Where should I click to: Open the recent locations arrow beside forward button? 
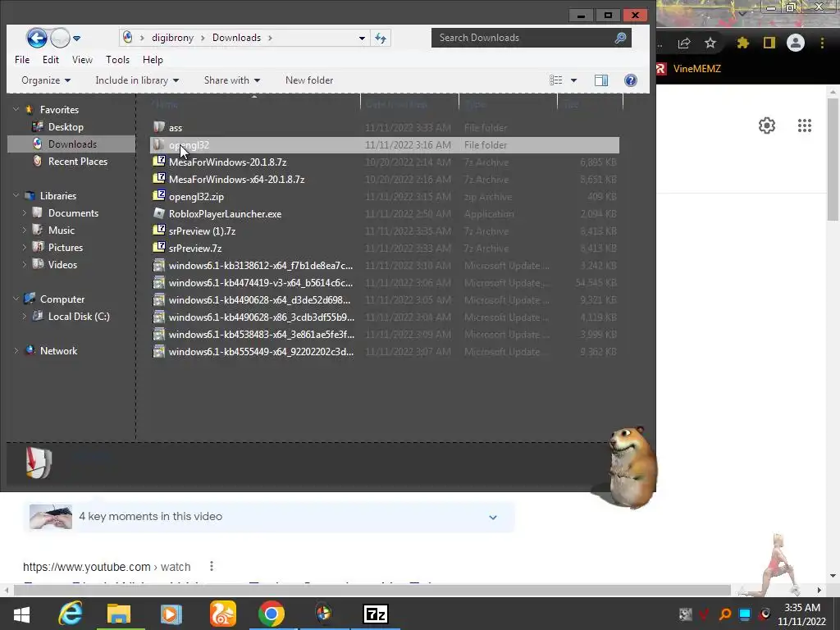(76, 39)
